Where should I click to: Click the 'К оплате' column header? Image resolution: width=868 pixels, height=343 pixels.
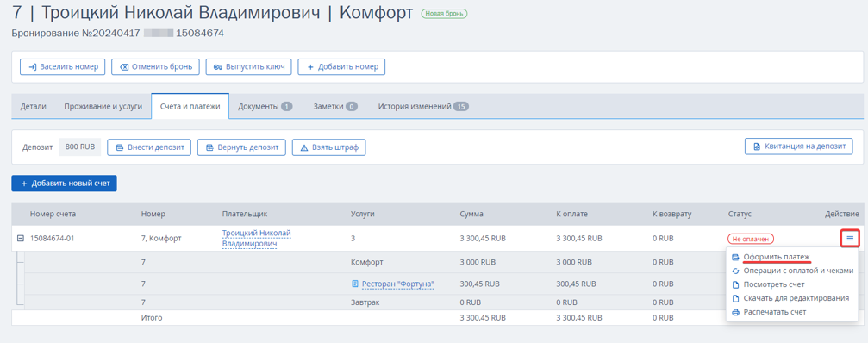571,214
